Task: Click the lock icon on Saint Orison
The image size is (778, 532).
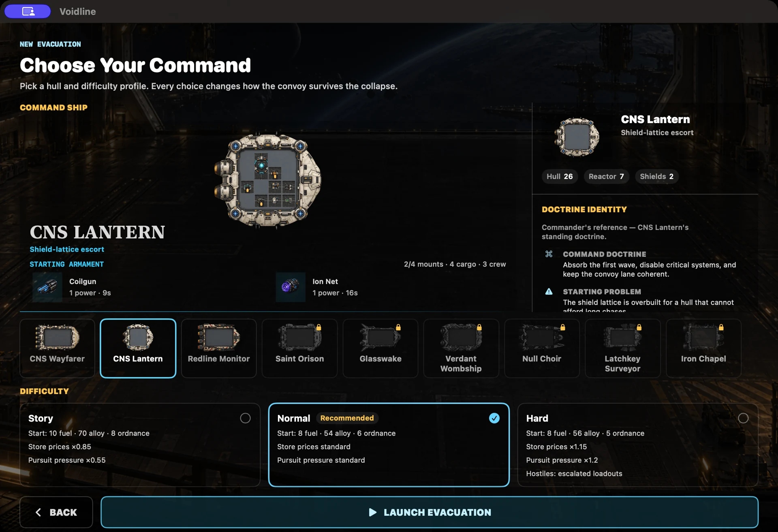Action: 319,327
